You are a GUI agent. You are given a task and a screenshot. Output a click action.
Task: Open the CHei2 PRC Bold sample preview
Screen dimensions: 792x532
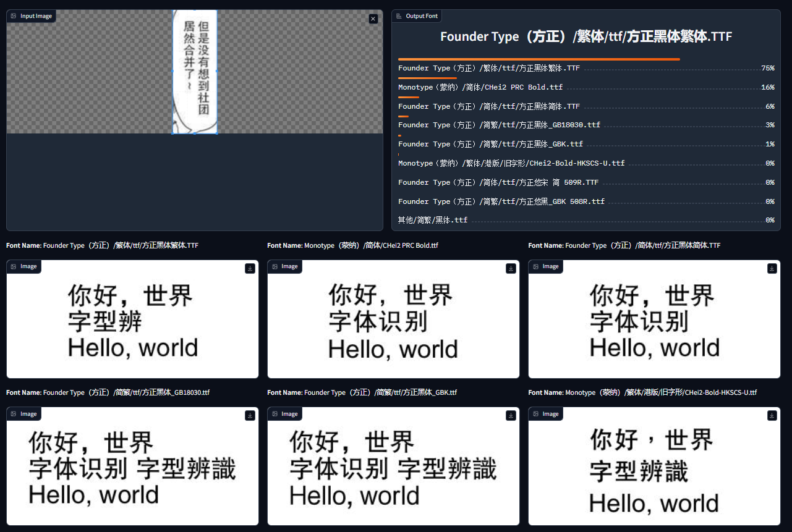pyautogui.click(x=393, y=319)
